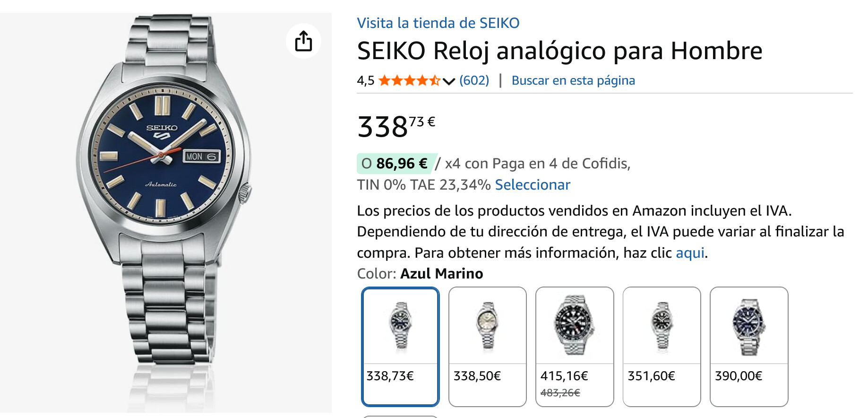Select the Azul Marino 338,73€ watch variant

400,346
